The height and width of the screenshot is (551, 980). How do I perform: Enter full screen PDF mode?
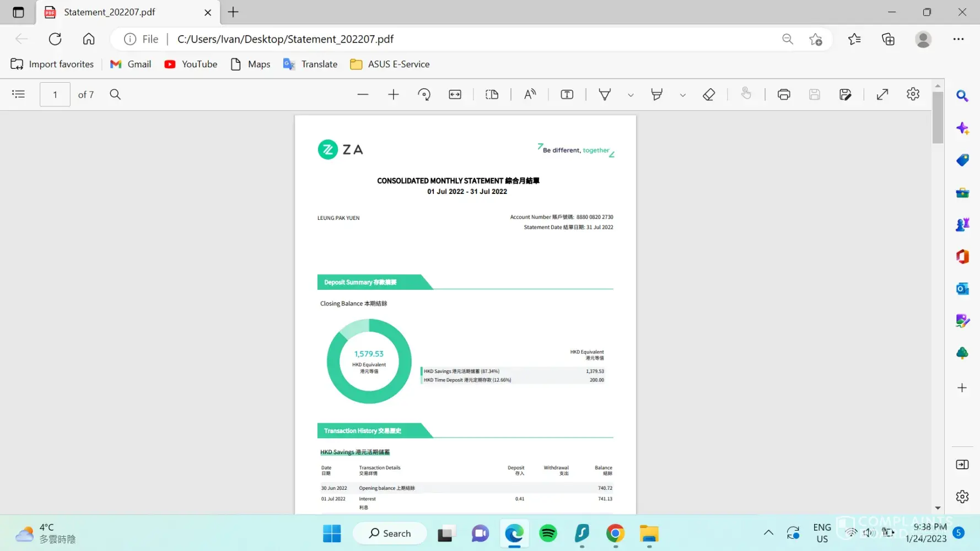coord(882,94)
